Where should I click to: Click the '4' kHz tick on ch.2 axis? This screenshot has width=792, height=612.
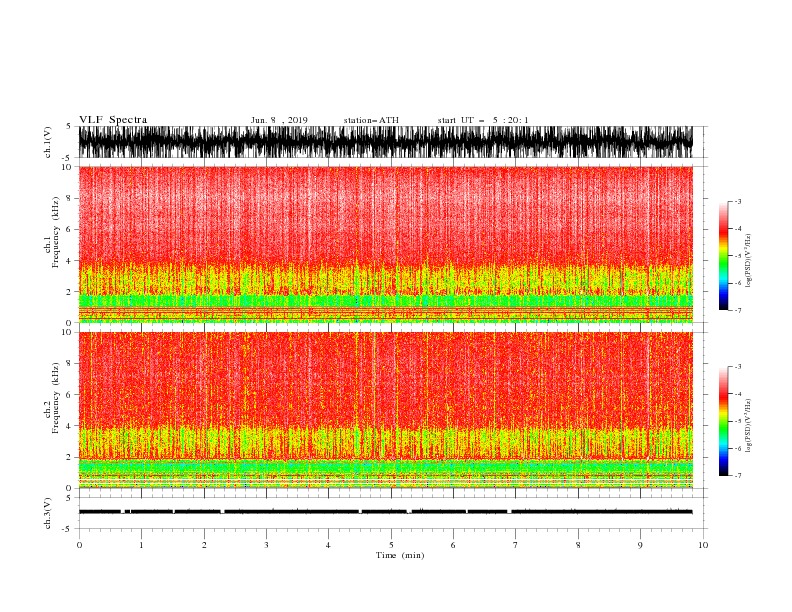point(69,426)
